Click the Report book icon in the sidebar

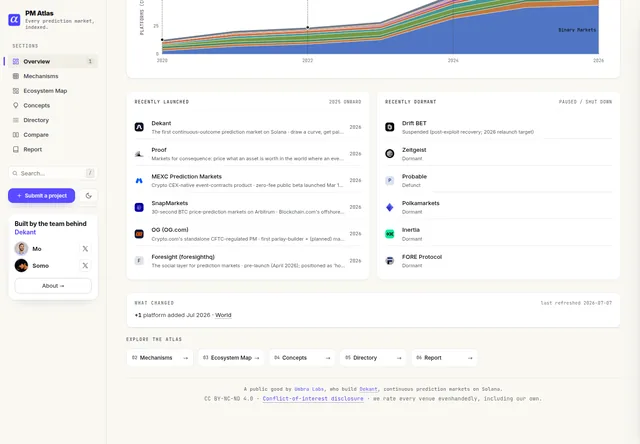pyautogui.click(x=16, y=149)
